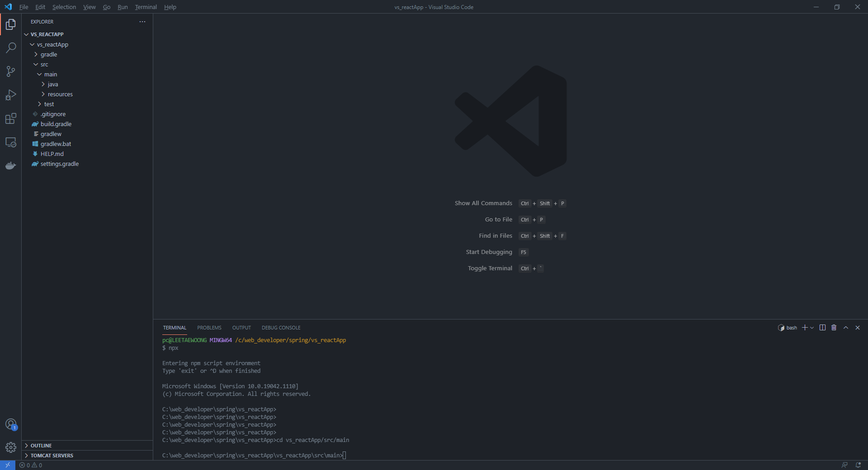Switch to the DEBUG CONSOLE tab
This screenshot has width=868, height=470.
(x=281, y=328)
